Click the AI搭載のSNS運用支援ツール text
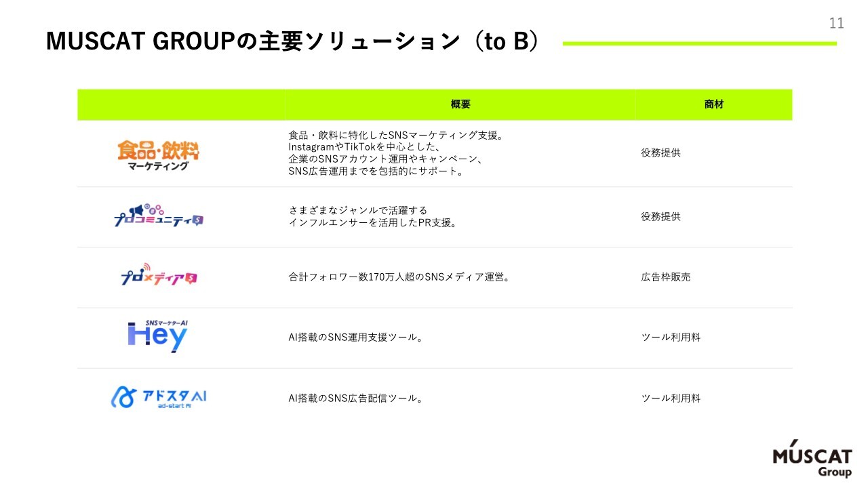 356,337
